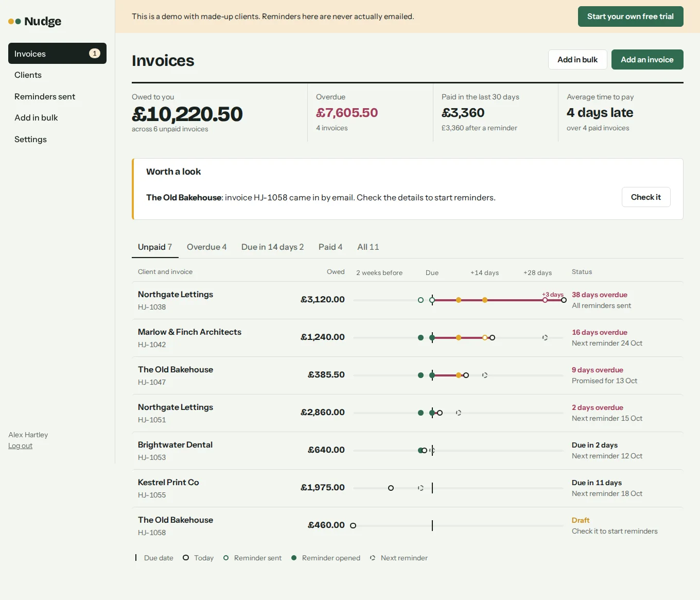Click today marker on HJ-1038 timeline
The width and height of the screenshot is (700, 600).
564,300
